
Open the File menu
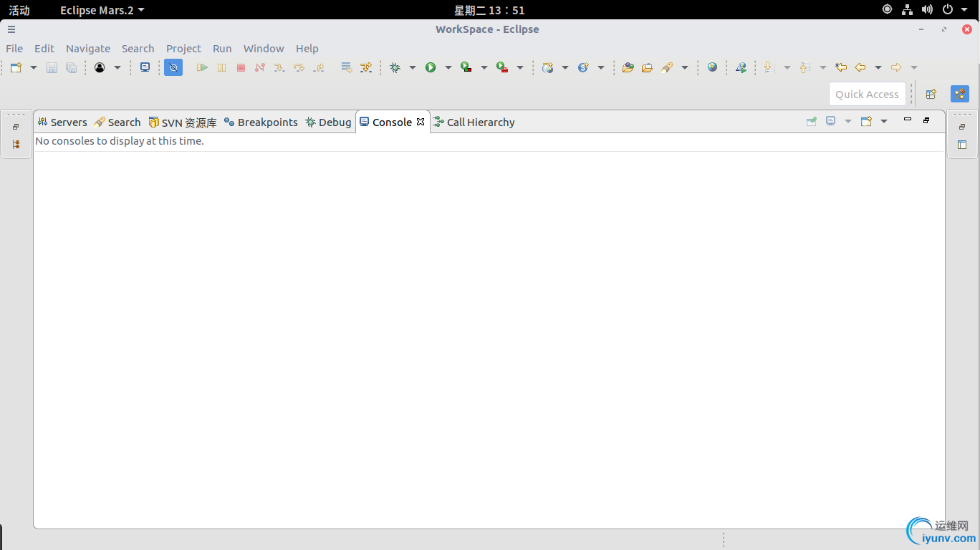(14, 49)
